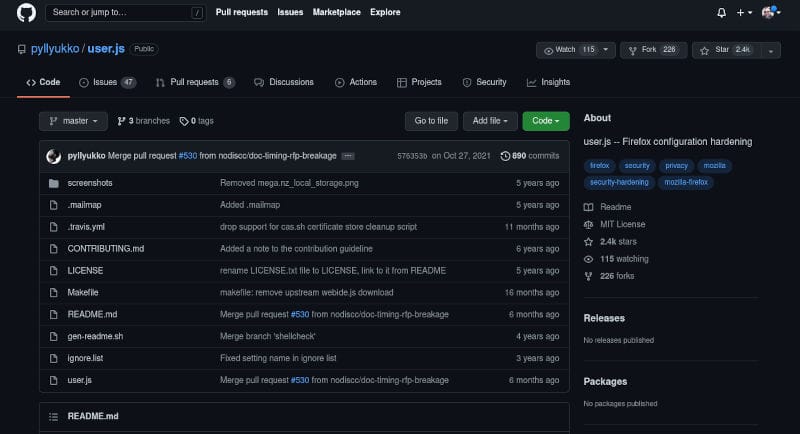Click the commit history clock icon

[505, 156]
